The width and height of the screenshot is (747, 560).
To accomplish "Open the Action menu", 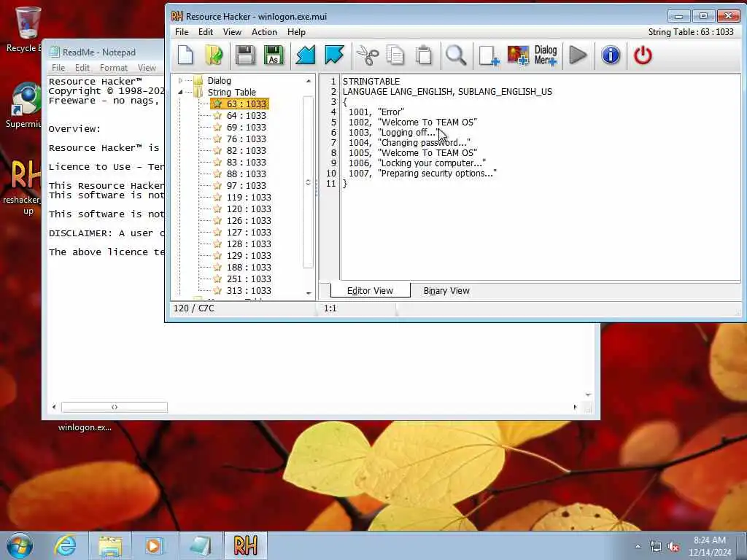I will 264,32.
